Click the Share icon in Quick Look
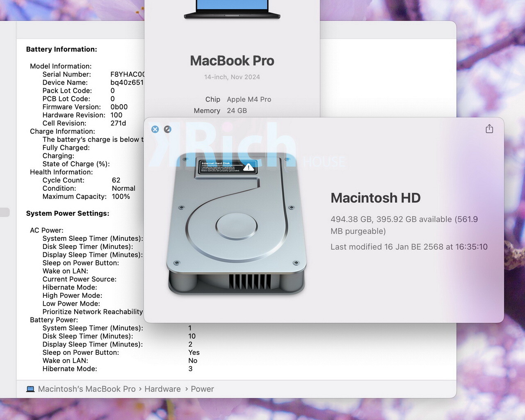Screen dimensions: 525x420 click(x=489, y=129)
